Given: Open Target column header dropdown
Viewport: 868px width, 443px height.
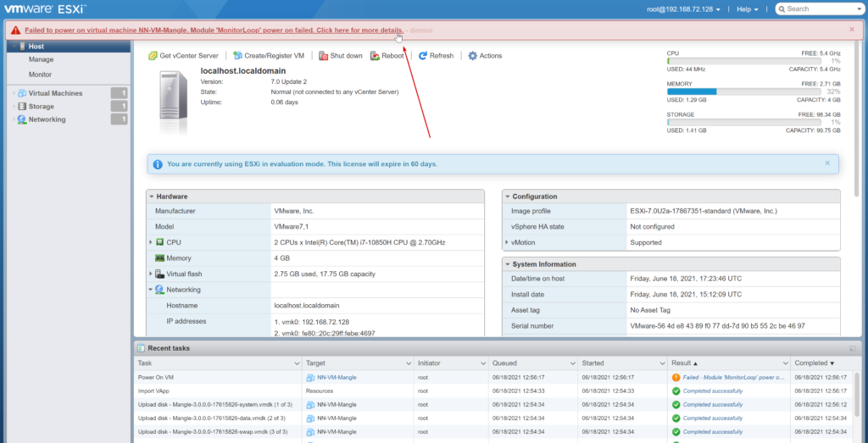Looking at the screenshot, I should pyautogui.click(x=409, y=363).
